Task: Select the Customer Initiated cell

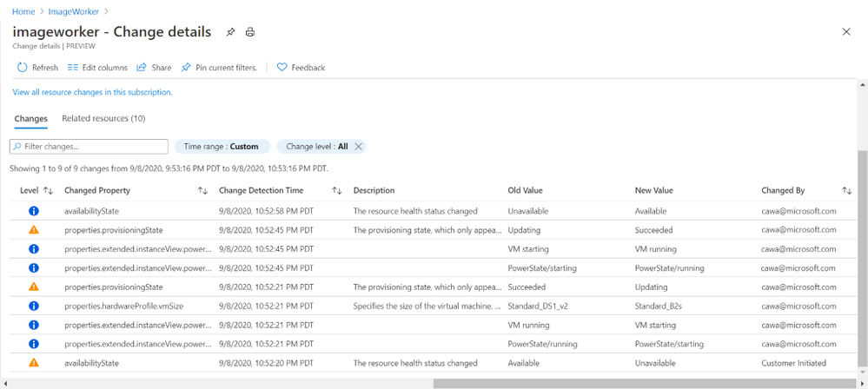Action: tap(793, 363)
